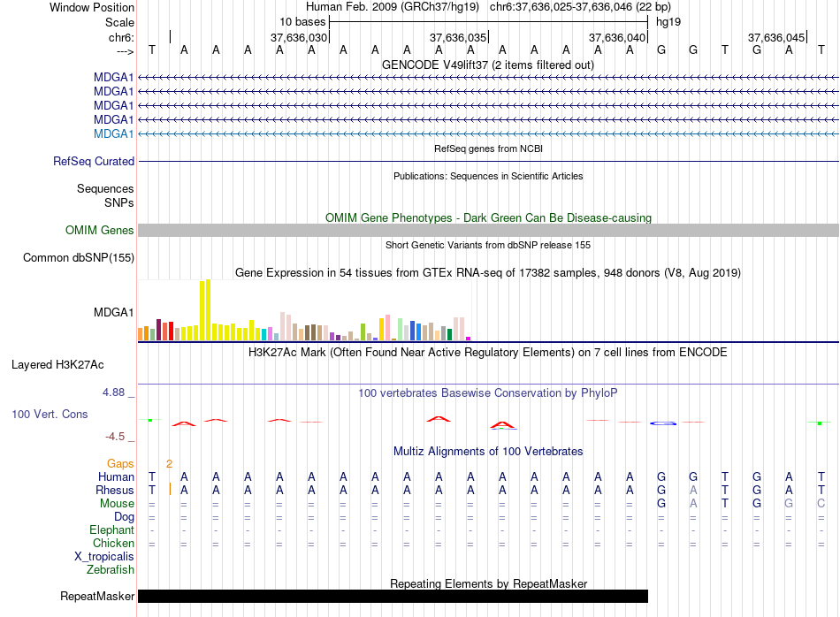Click the 37,636,035 position ruler mark

click(458, 37)
